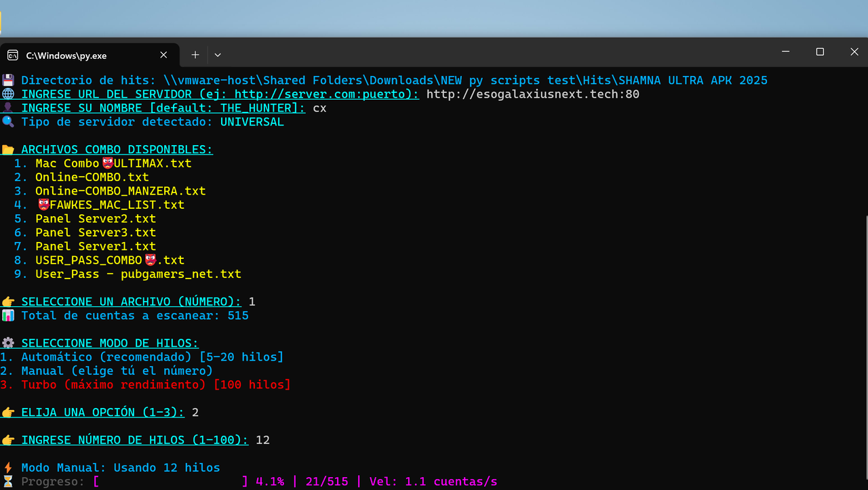This screenshot has width=868, height=490.
Task: Click the pointing hand beside ELIJA UNA OPCIÓN
Action: point(7,412)
